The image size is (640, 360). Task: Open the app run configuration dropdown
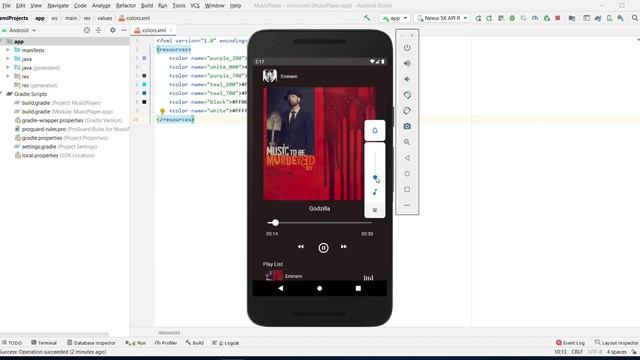pyautogui.click(x=394, y=18)
